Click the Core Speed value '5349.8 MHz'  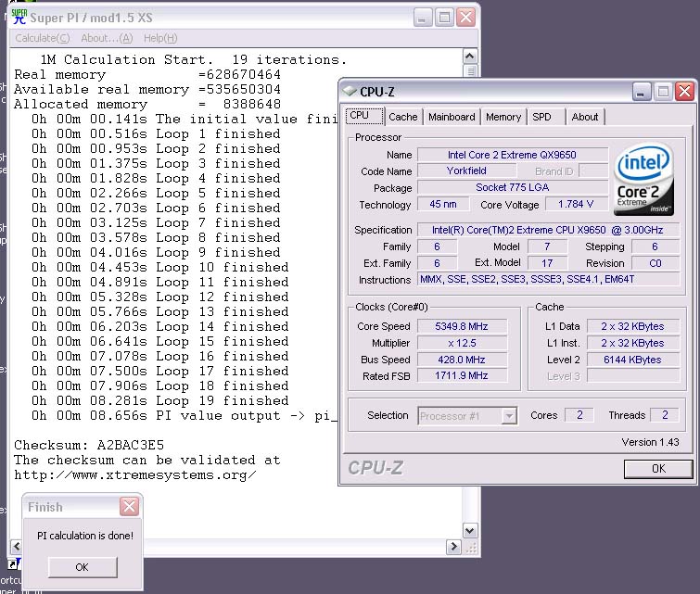tap(462, 326)
